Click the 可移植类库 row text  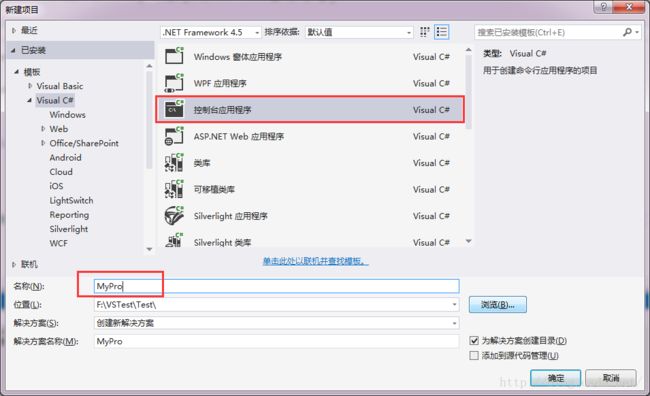coord(214,189)
